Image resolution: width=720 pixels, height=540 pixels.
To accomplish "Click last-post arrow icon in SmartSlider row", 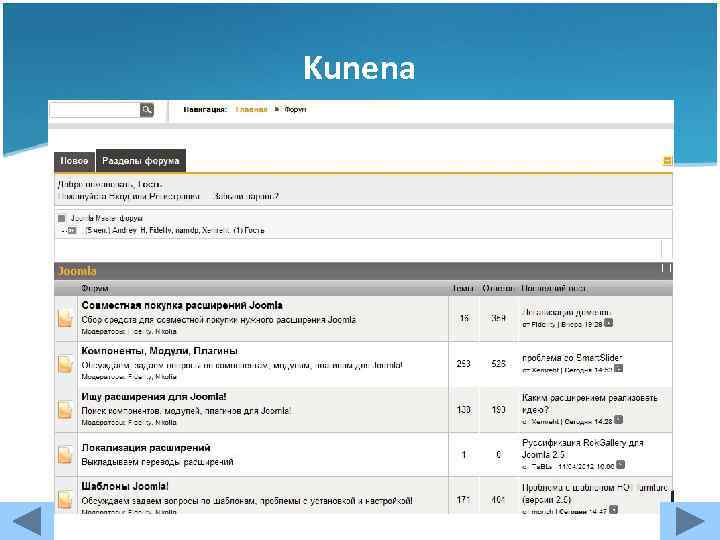I will pos(619,368).
